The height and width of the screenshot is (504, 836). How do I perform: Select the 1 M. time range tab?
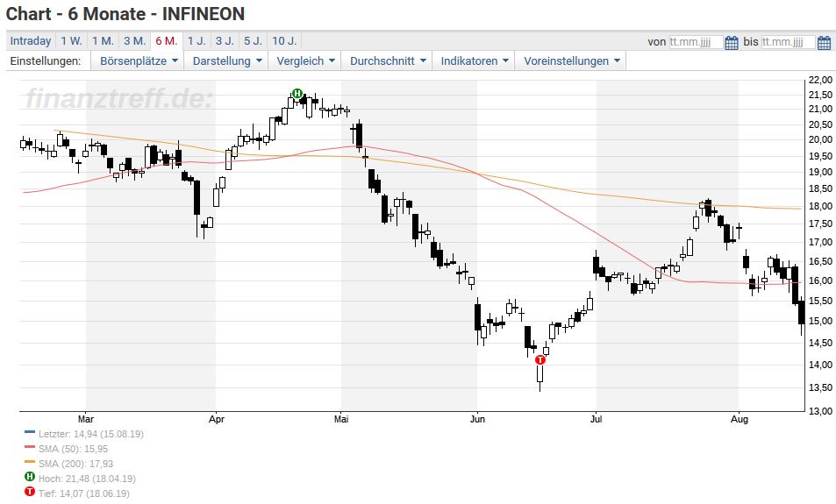[x=103, y=41]
